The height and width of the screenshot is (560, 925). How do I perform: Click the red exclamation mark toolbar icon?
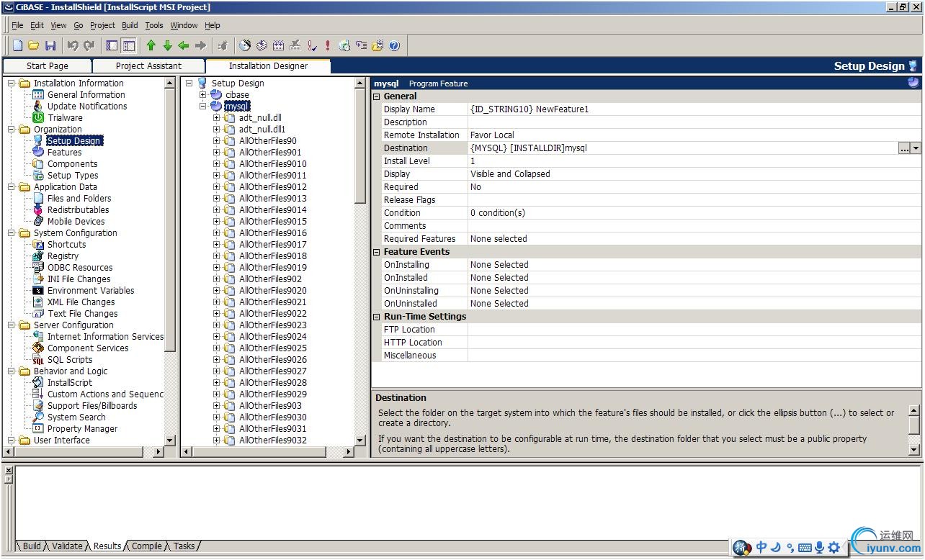tap(328, 45)
